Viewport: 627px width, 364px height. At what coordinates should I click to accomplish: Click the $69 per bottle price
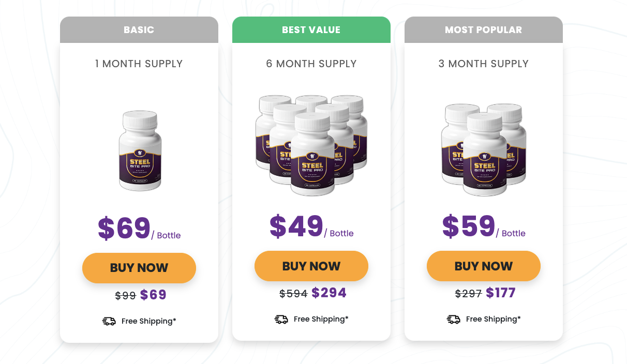pos(124,228)
